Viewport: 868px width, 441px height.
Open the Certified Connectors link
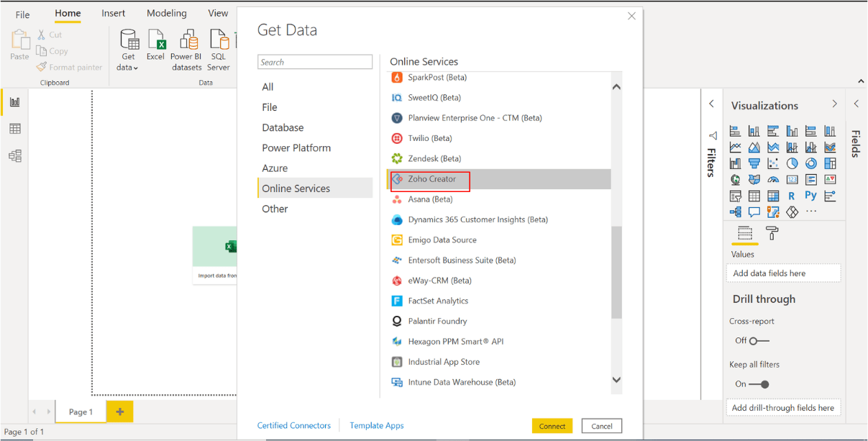pyautogui.click(x=294, y=425)
